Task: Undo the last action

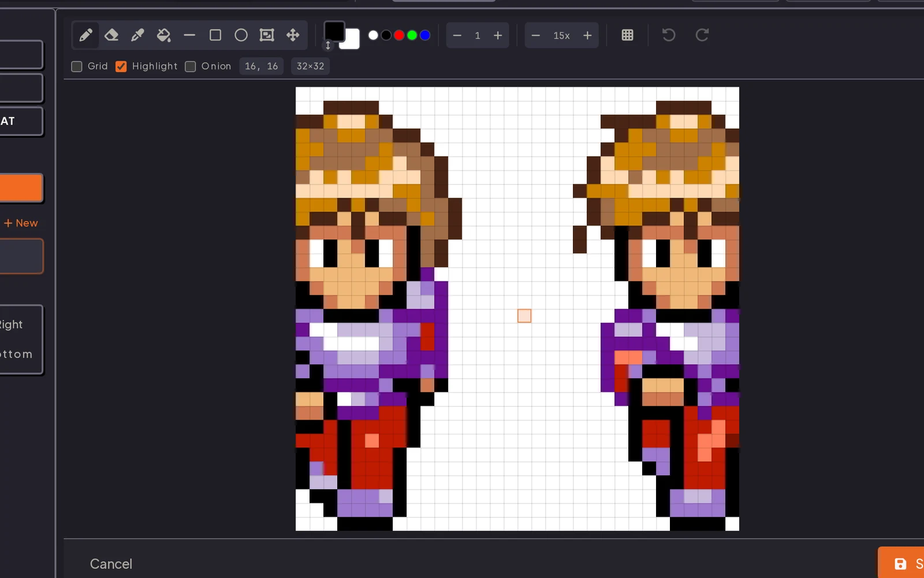Action: click(669, 35)
